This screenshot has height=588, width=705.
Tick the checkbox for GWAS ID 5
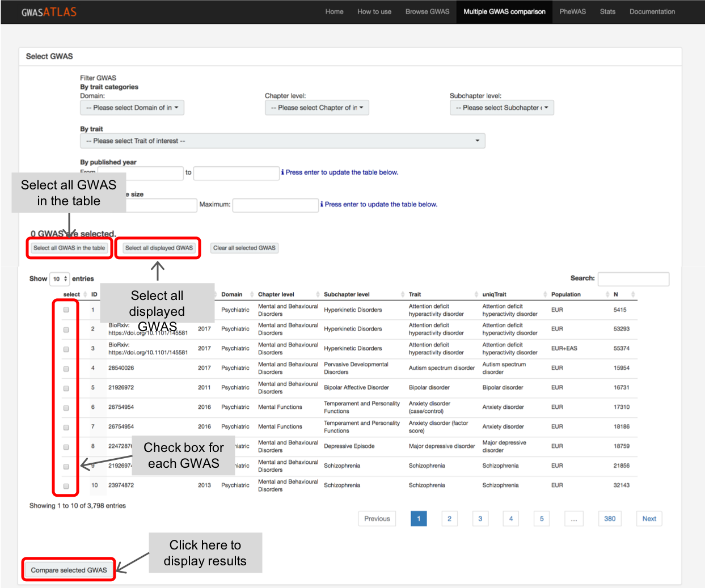(x=66, y=388)
